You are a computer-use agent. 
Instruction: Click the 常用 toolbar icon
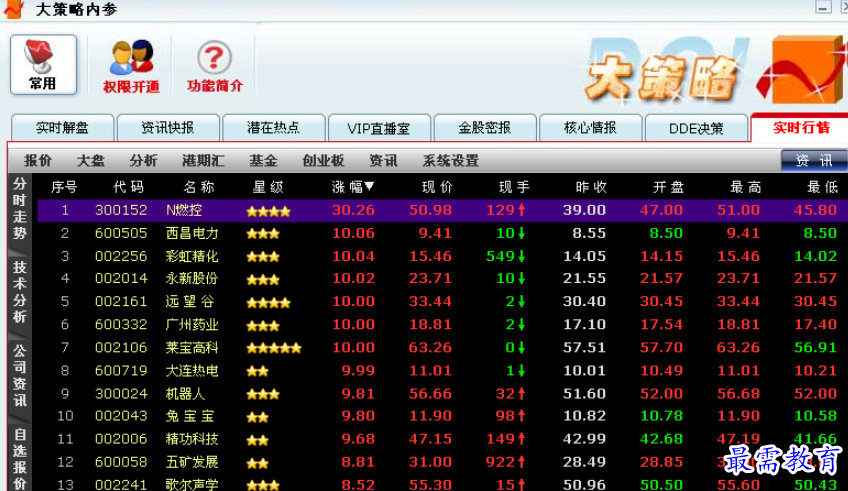[43, 64]
